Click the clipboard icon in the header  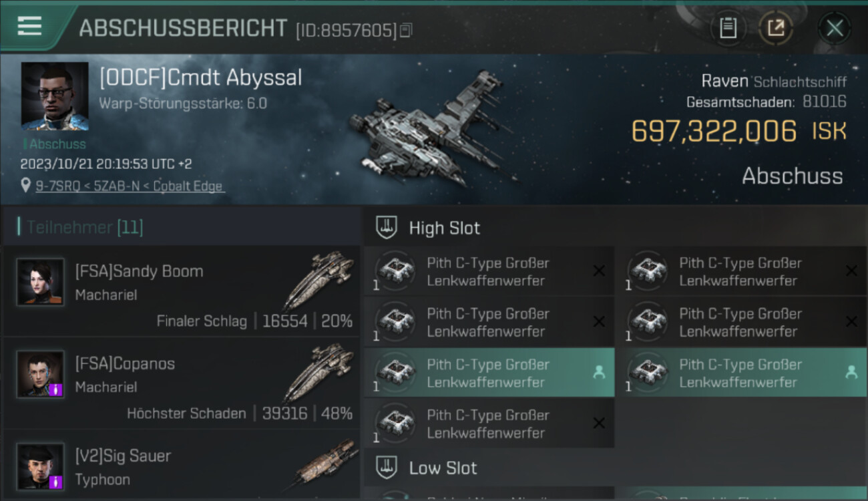(x=728, y=28)
